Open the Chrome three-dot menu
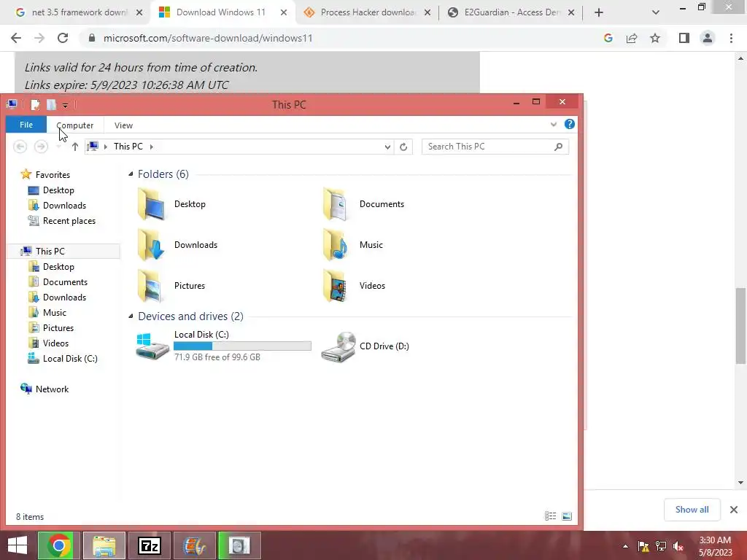Viewport: 747px width, 560px height. pyautogui.click(x=731, y=38)
